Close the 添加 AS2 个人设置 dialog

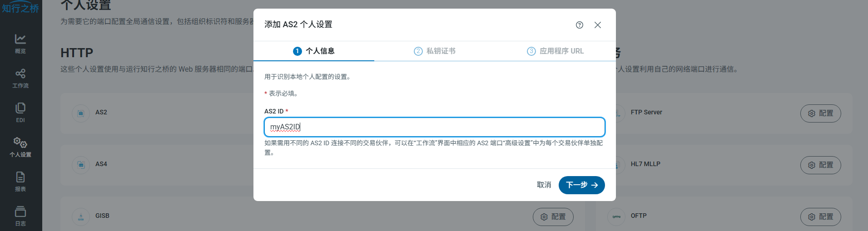point(597,25)
